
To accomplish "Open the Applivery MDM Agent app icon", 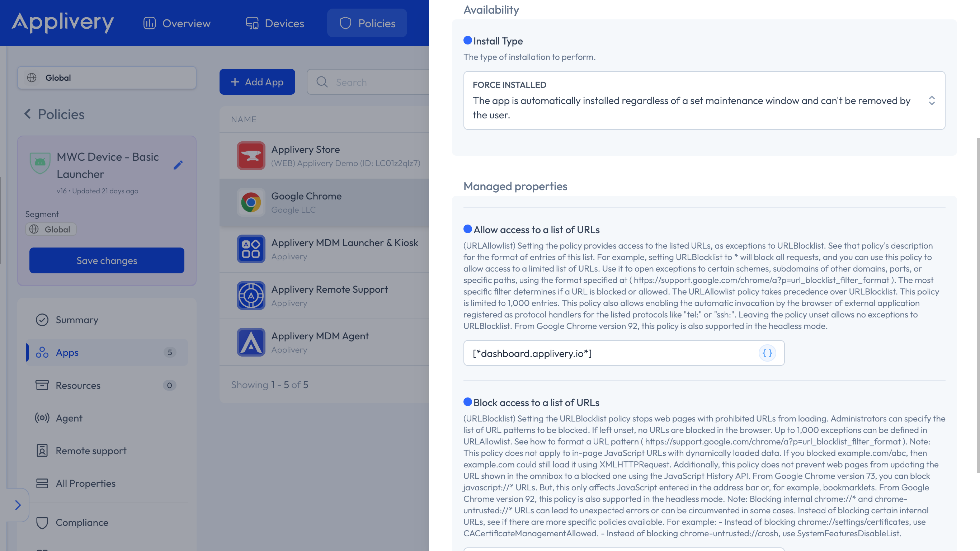I will coord(251,342).
